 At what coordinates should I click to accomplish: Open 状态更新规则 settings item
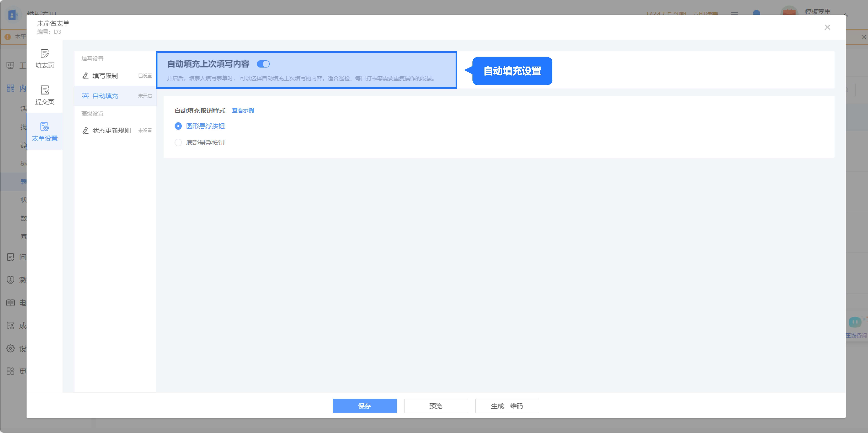click(111, 131)
